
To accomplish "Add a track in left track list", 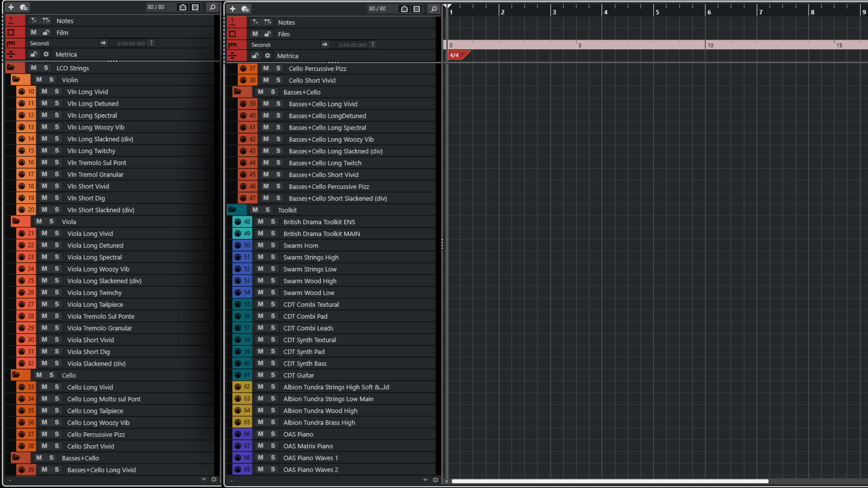I will tap(11, 7).
